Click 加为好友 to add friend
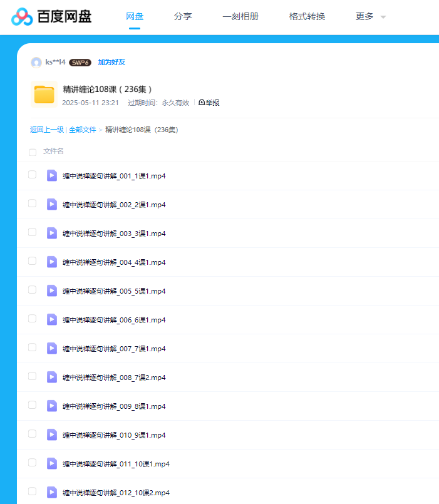 click(x=111, y=62)
